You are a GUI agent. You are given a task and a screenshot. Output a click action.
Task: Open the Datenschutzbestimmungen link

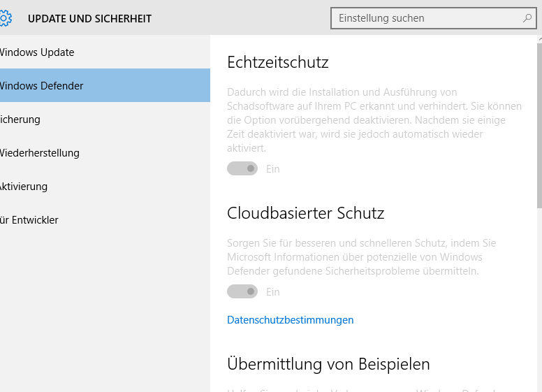(x=291, y=320)
